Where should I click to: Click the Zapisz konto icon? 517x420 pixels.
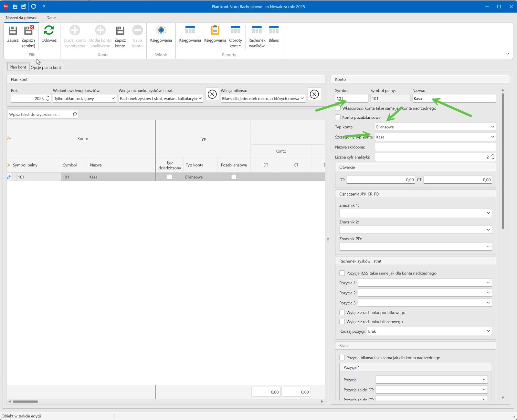pos(120,31)
